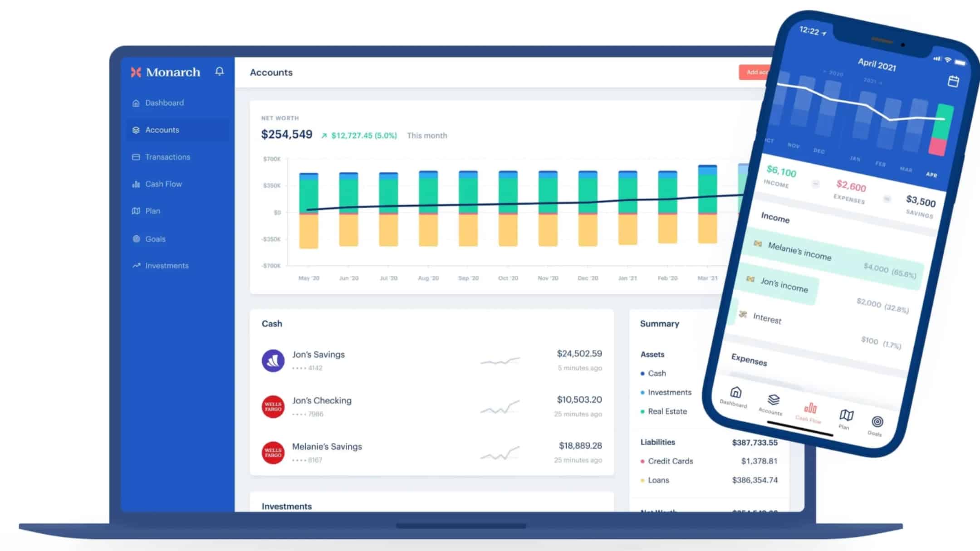This screenshot has height=551, width=980.
Task: Click the Cash entry under Assets
Action: (x=653, y=373)
